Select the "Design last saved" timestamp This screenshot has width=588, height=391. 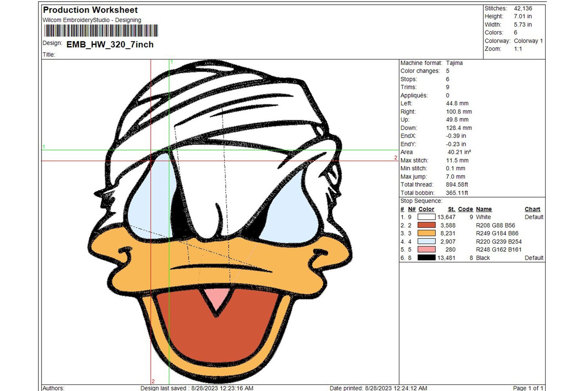pos(197,388)
